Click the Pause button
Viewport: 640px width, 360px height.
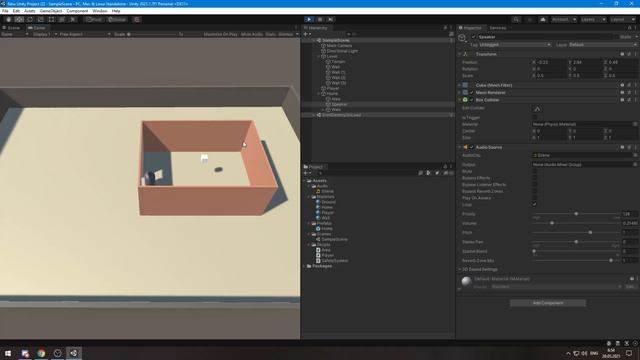point(320,20)
